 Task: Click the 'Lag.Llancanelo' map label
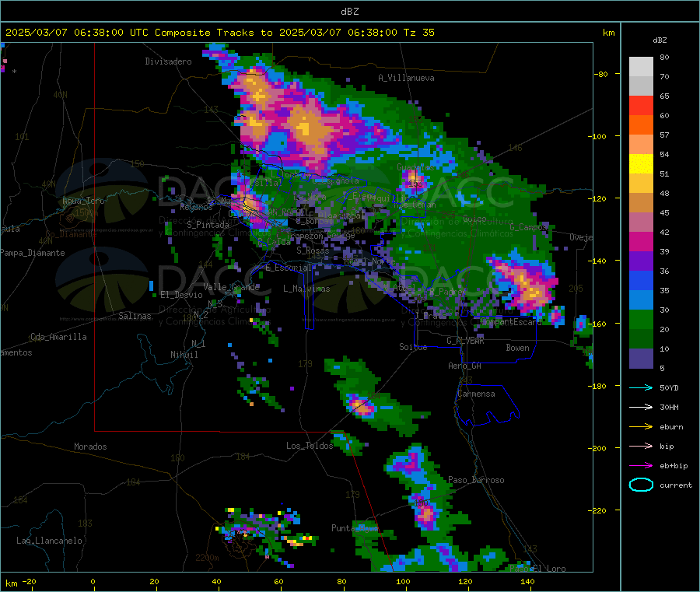coord(49,541)
